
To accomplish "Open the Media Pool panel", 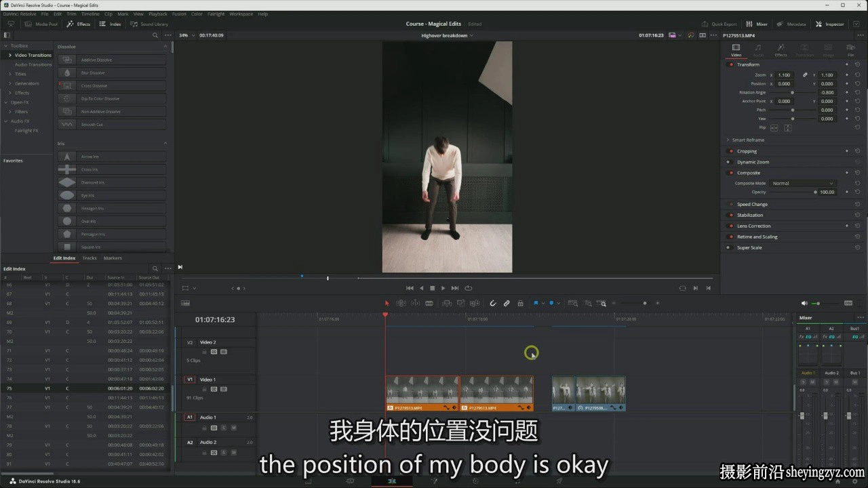I will (41, 24).
